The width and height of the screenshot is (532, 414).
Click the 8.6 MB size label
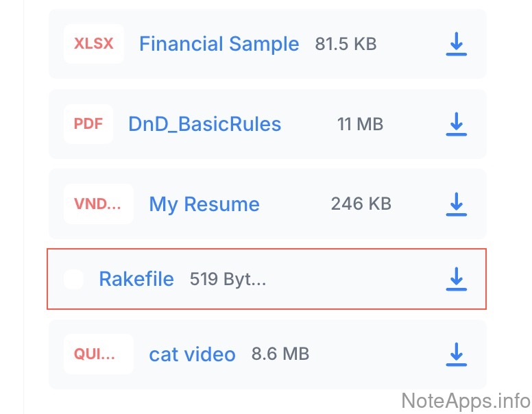280,354
